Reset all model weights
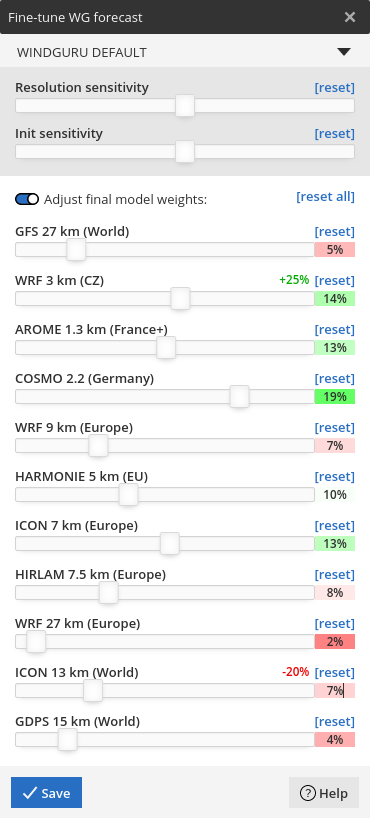Image resolution: width=370 pixels, height=818 pixels. (x=325, y=197)
